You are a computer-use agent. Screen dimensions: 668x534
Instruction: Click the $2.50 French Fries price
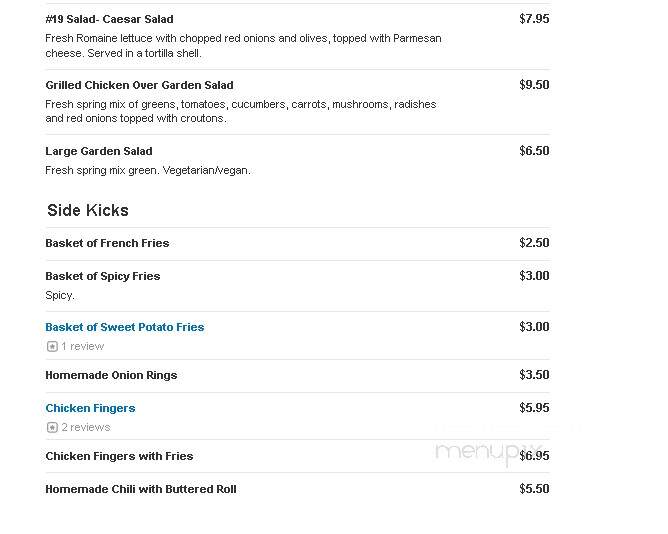click(534, 243)
